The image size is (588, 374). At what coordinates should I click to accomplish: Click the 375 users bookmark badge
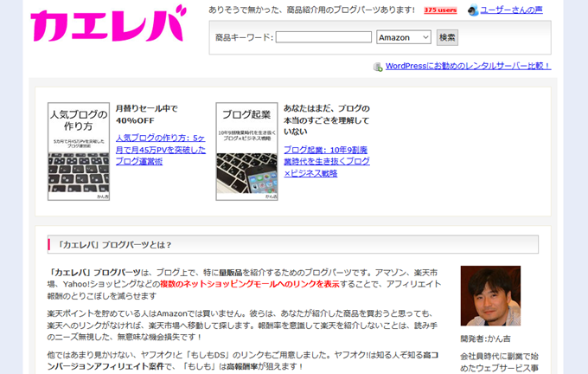[441, 10]
